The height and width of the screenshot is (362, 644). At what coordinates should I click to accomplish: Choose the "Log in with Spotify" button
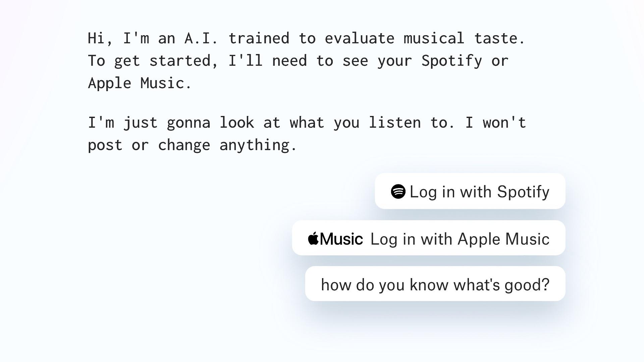pyautogui.click(x=470, y=191)
